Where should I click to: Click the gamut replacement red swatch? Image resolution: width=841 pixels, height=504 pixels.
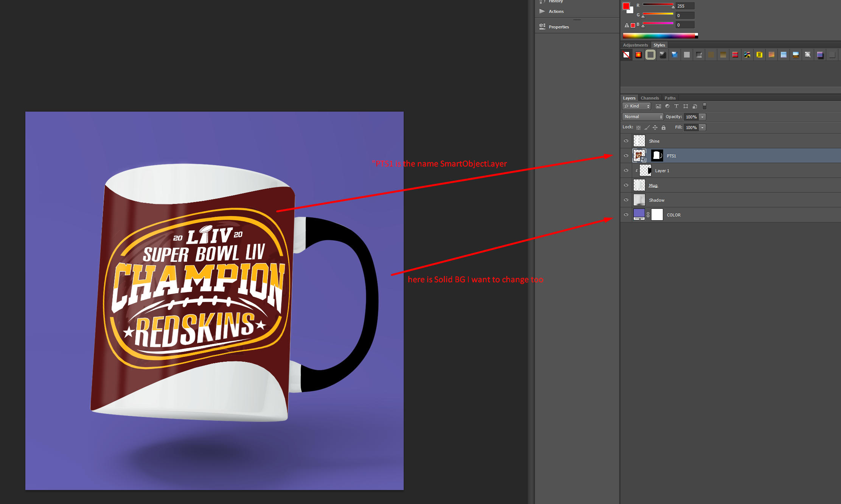(633, 25)
